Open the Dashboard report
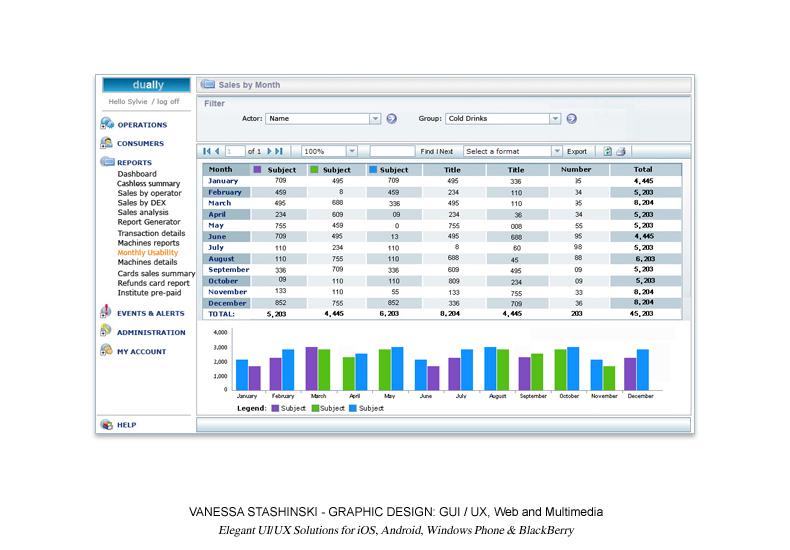This screenshot has height=550, width=790. (137, 174)
